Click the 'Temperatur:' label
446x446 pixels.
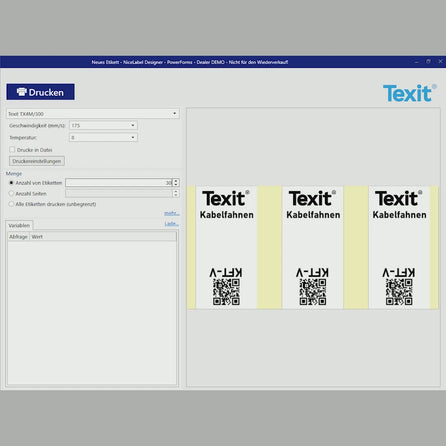tap(23, 137)
